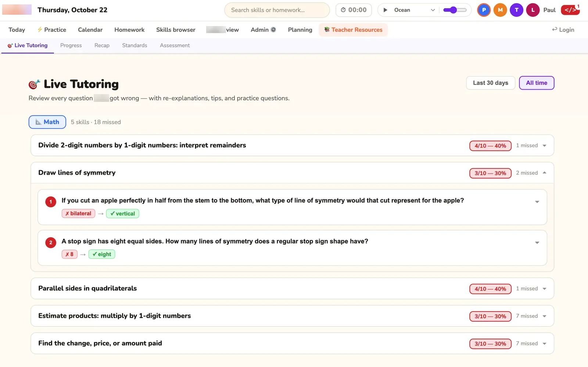Toggle the Math subject filter
The height and width of the screenshot is (367, 588).
[x=47, y=122]
